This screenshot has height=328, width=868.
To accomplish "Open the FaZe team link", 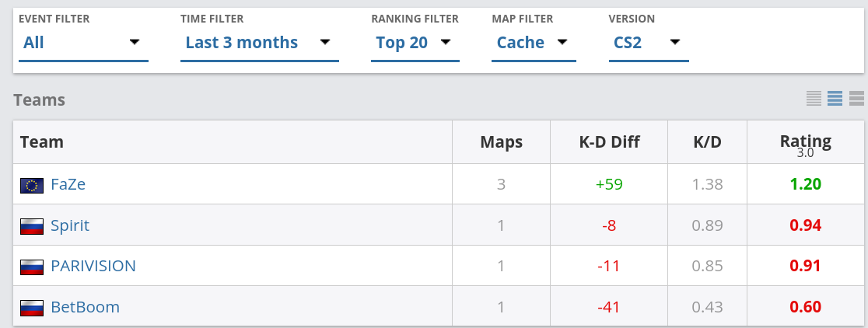I will tap(68, 184).
